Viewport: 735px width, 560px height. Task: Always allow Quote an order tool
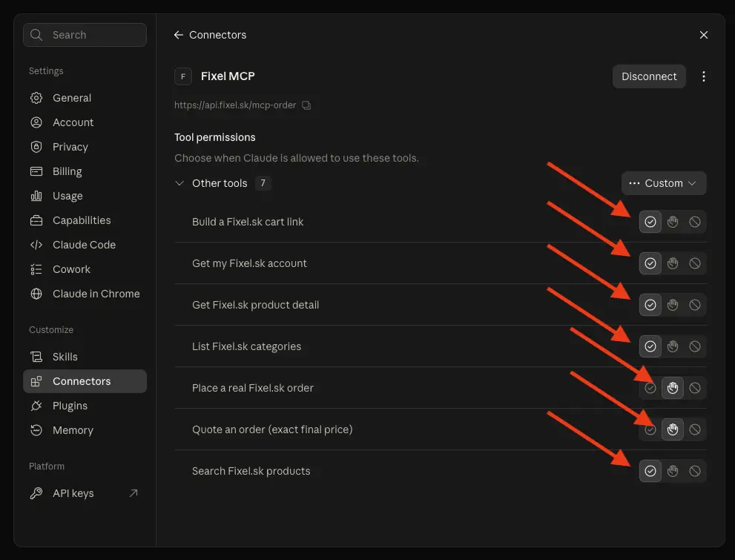pos(650,429)
